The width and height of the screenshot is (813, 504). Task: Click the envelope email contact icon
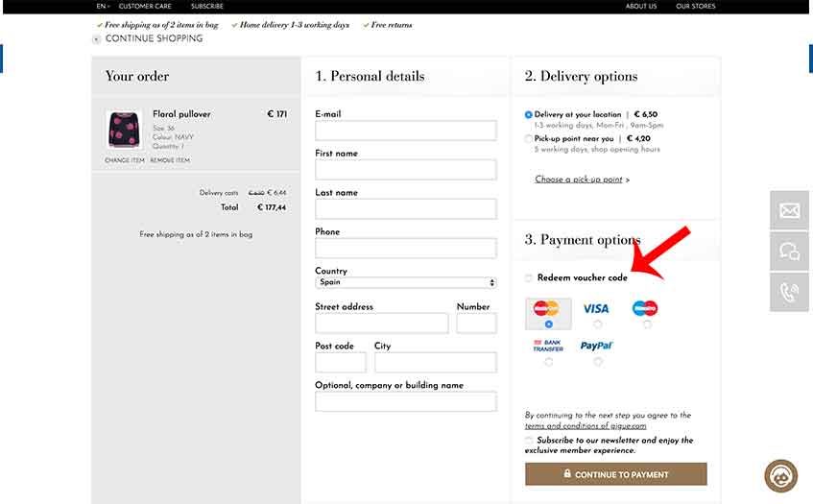coord(790,210)
